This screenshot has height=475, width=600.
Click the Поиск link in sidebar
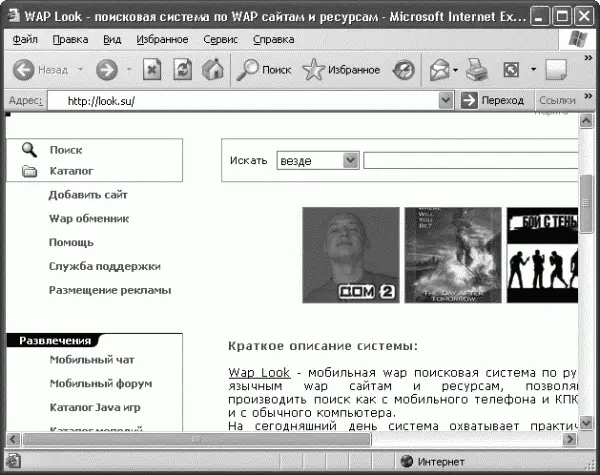(66, 150)
